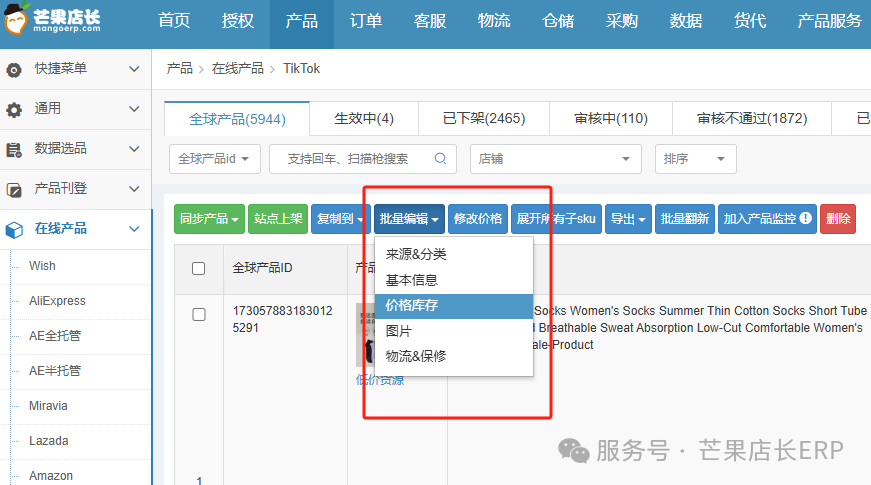Switch to 审核不通过(1872) tab
Screen dimensions: 871x485
(x=752, y=119)
